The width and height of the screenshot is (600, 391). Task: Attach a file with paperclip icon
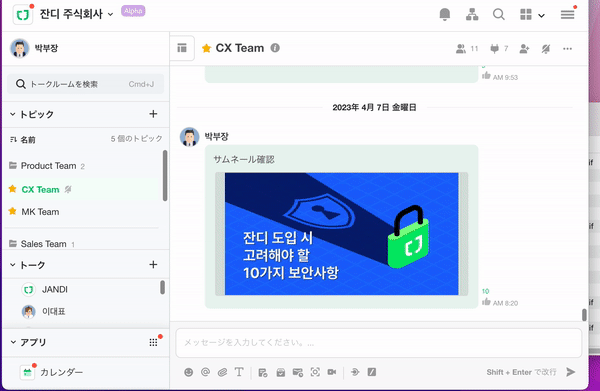point(222,372)
